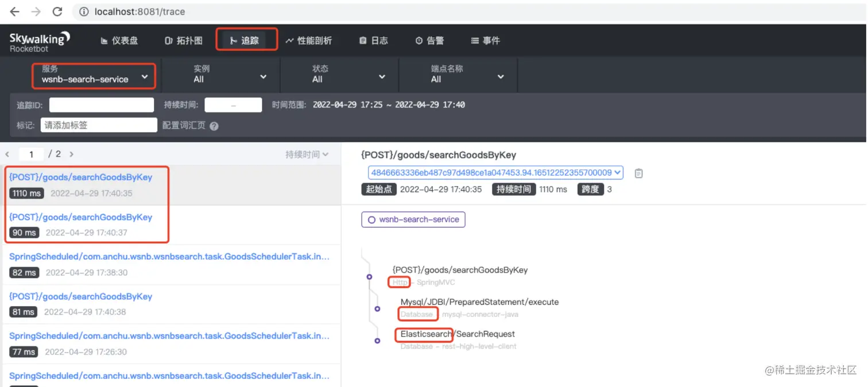Screen dimensions: 868x387
Task: Select the 90 ms searchGoodsByKey trace
Action: tap(170, 225)
